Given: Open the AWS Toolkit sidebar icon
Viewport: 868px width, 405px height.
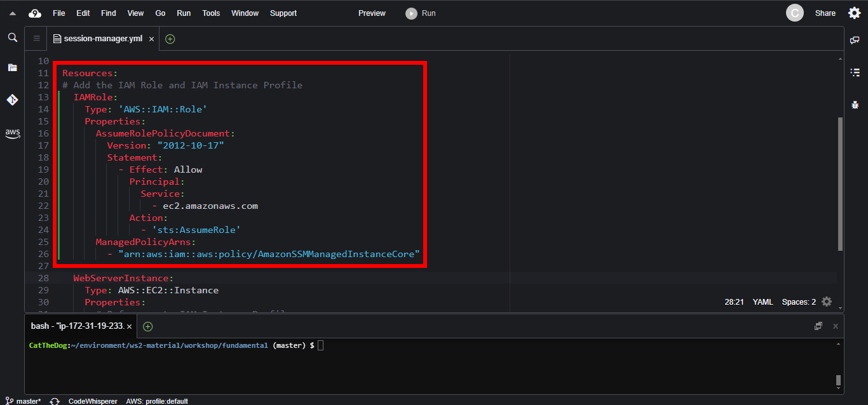Looking at the screenshot, I should pyautogui.click(x=12, y=133).
